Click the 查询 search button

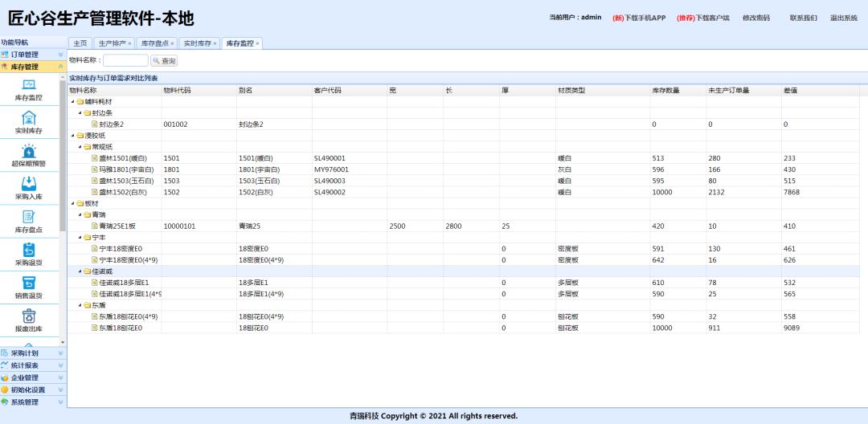coord(164,61)
